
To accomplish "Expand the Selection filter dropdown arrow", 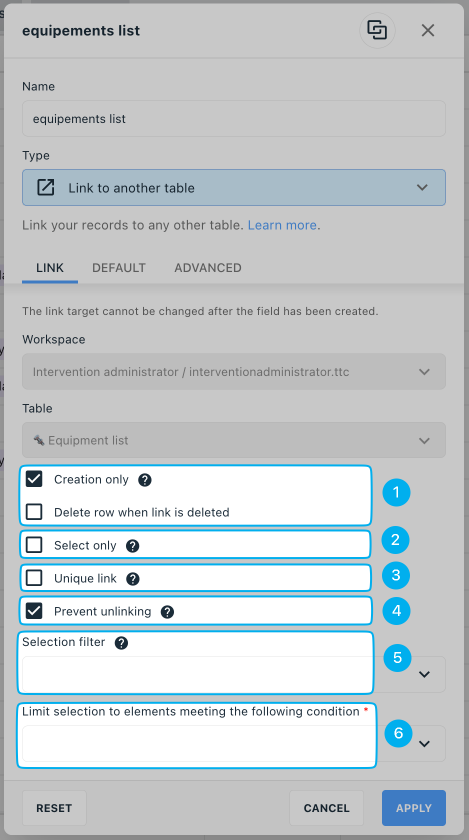I will coord(425,674).
